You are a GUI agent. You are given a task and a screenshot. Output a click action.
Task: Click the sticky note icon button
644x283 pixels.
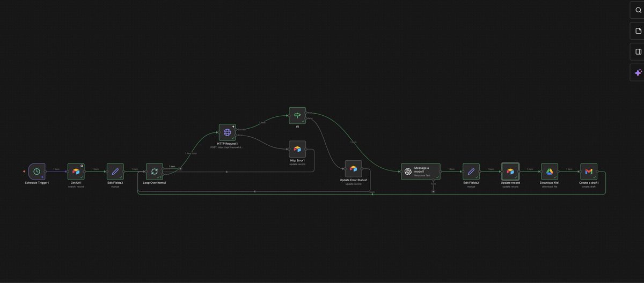[638, 31]
